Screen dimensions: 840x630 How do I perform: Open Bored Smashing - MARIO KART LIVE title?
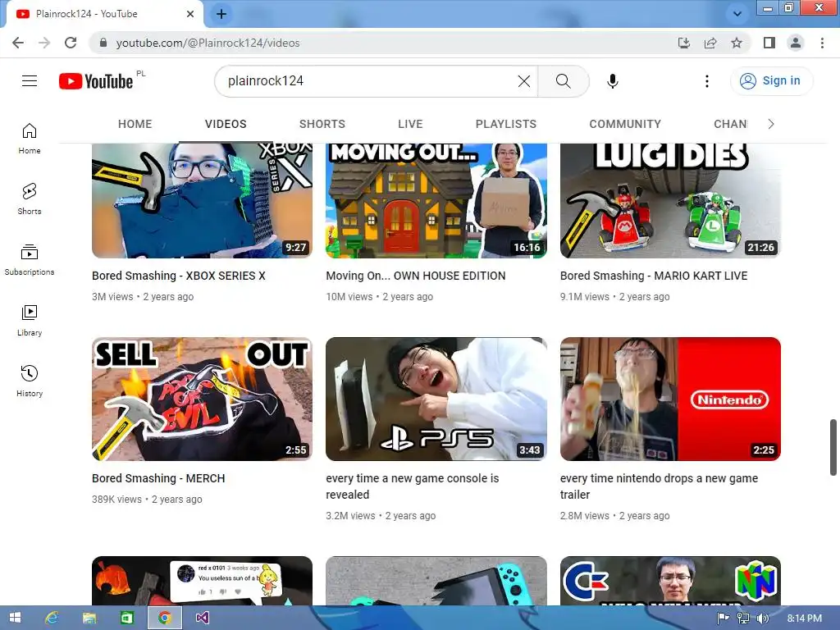[654, 276]
